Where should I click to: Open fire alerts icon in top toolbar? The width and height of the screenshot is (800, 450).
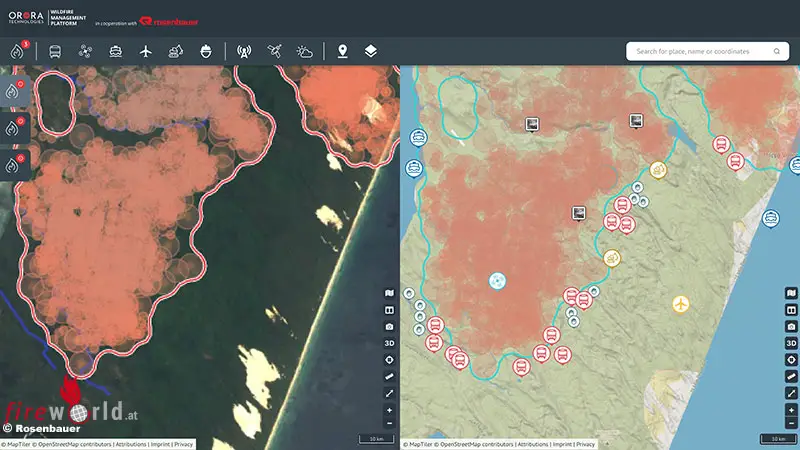pyautogui.click(x=16, y=51)
